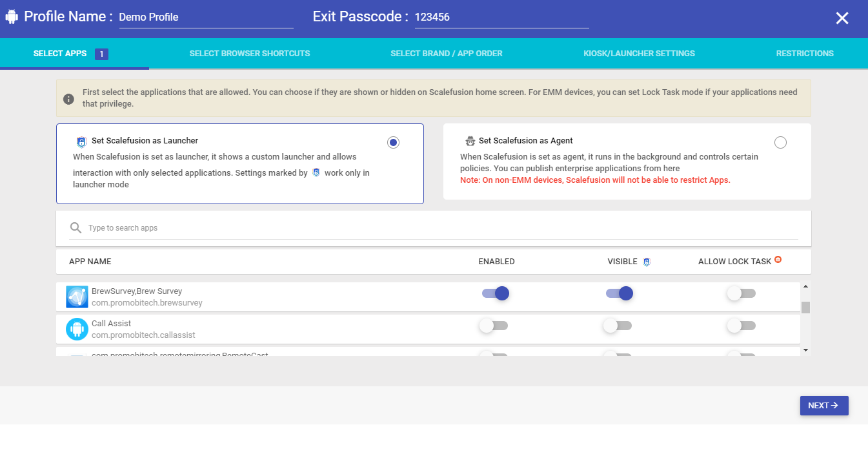
Task: Enable the Call Assist app toggle
Action: click(493, 326)
